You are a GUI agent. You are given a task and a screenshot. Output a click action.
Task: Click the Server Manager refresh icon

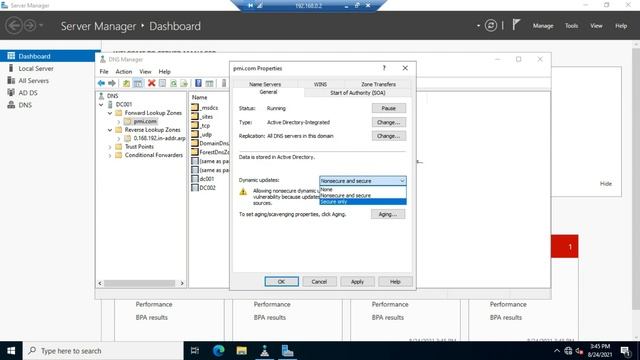point(491,26)
